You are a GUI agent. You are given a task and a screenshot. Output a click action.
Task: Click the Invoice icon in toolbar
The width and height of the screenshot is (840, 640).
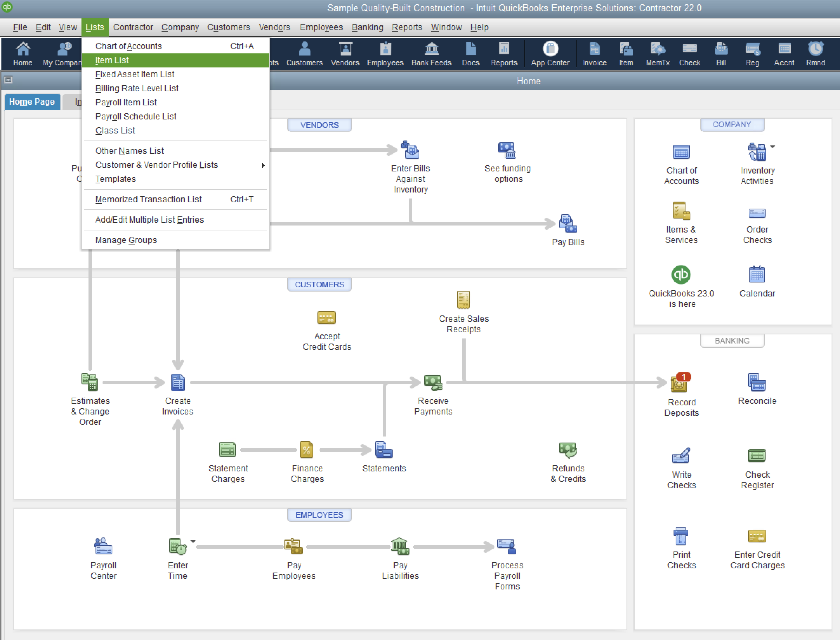(594, 53)
